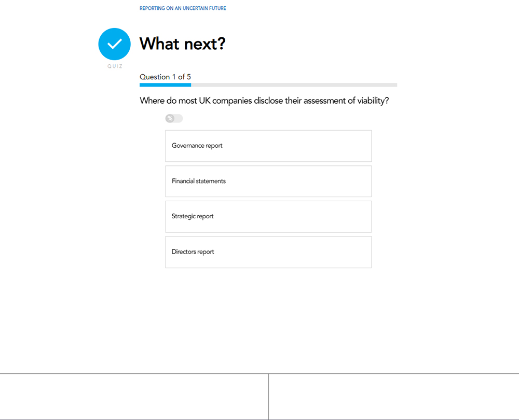
Task: Toggle the percentage results switch track
Action: (178, 119)
